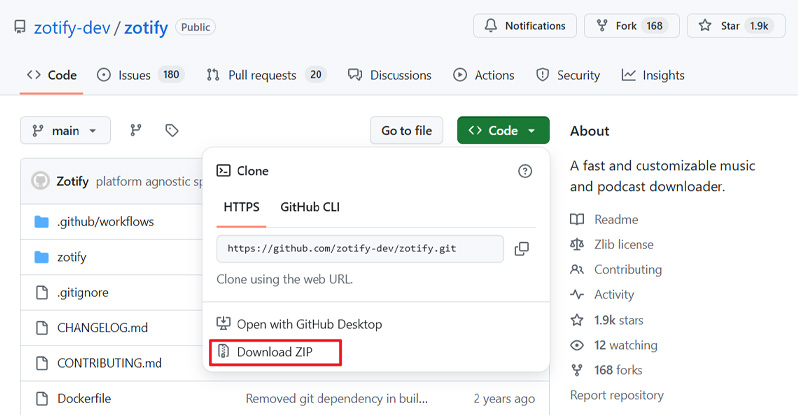Open the Zlib license link
The width and height of the screenshot is (800, 415).
(623, 245)
